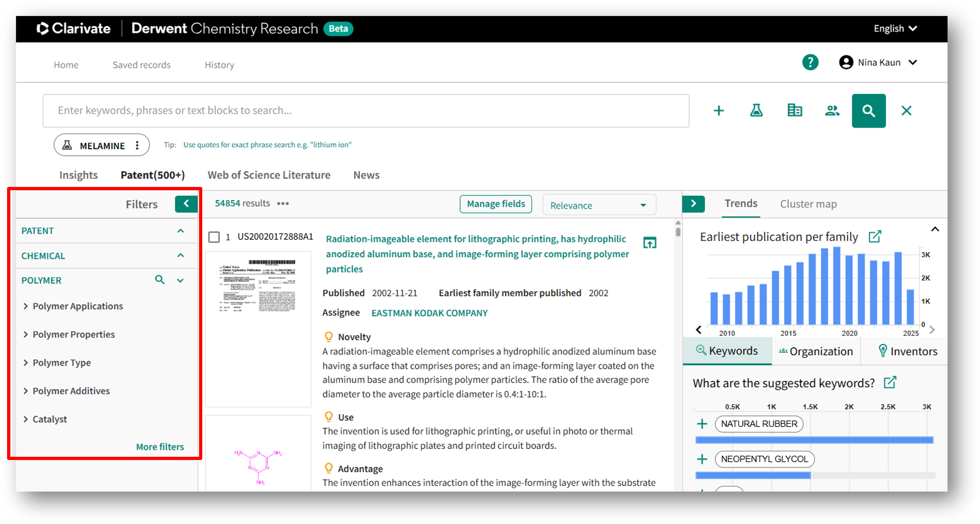Select checkbox for record US20020172888A1
Image resolution: width=980 pixels, height=524 pixels.
coord(214,237)
